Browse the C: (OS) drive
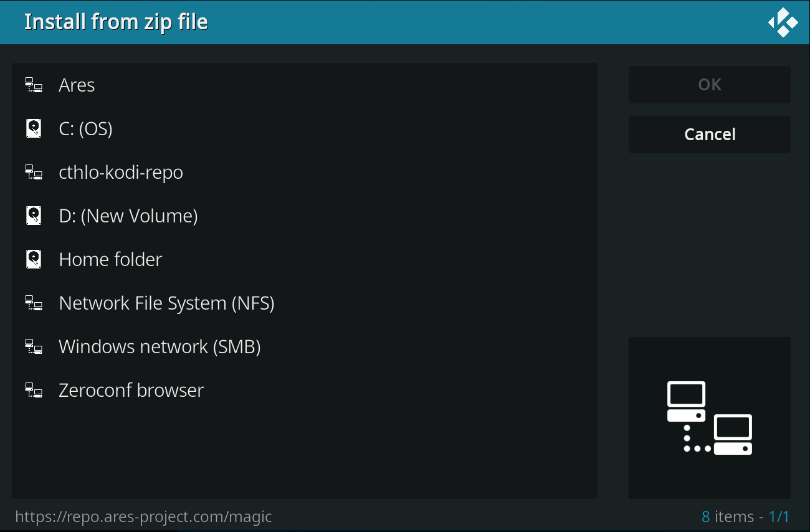 point(305,128)
